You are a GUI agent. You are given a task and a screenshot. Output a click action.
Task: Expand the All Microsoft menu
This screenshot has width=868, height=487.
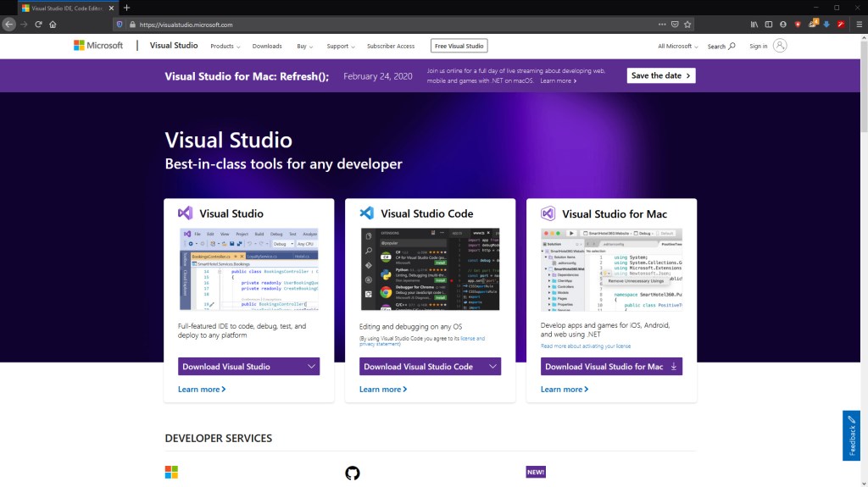click(677, 46)
